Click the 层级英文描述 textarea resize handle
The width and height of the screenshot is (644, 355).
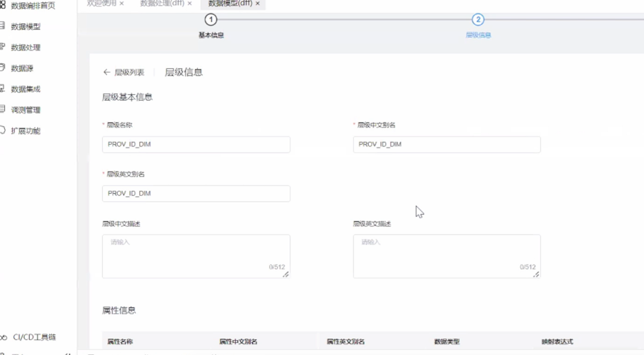(x=536, y=275)
